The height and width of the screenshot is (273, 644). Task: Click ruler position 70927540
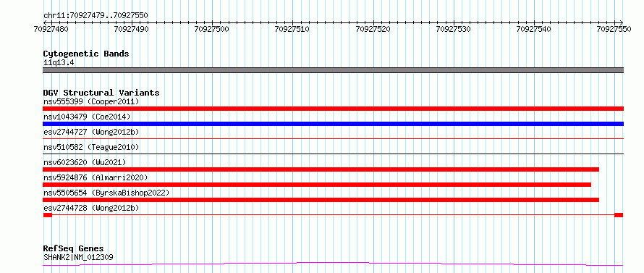[534, 29]
